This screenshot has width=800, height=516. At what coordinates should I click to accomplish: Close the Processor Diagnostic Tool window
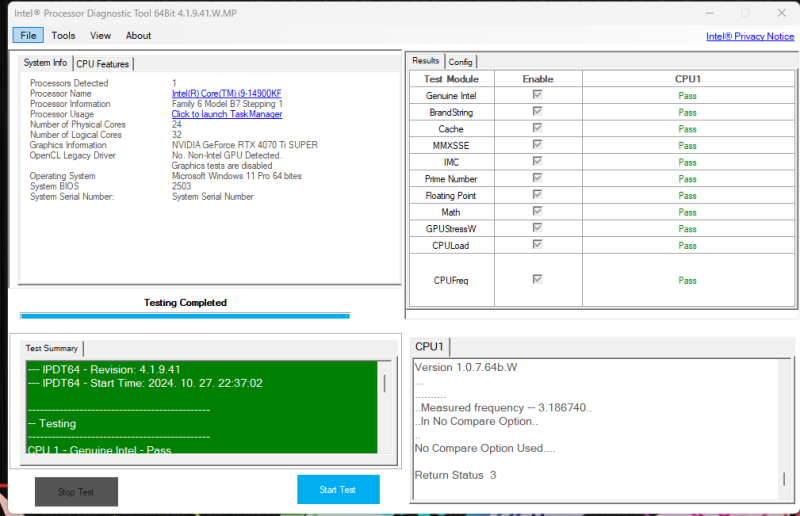782,13
